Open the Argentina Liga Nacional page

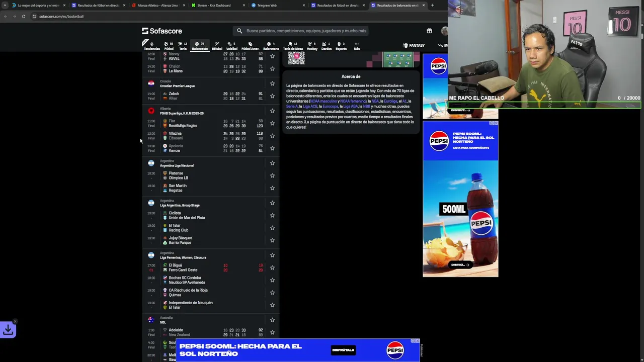tap(177, 165)
